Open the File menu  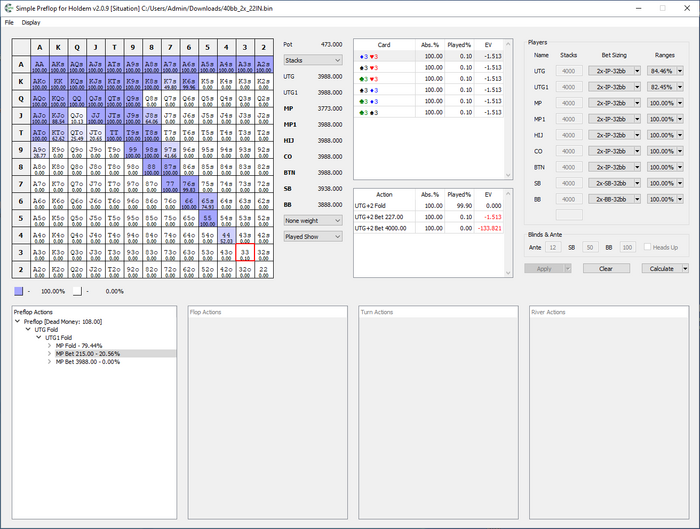9,22
